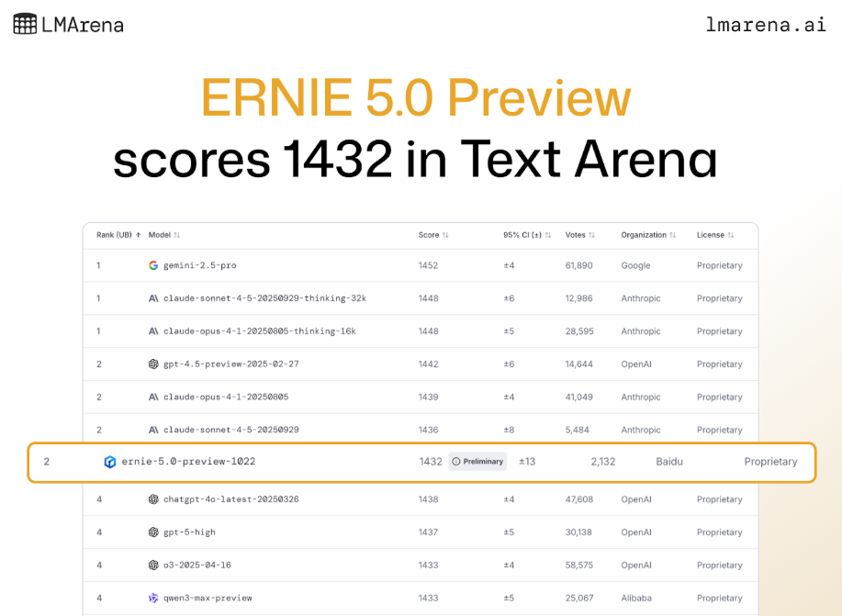The height and width of the screenshot is (616, 842).
Task: Click the o3-2025-04-16 model name
Action: [x=197, y=565]
